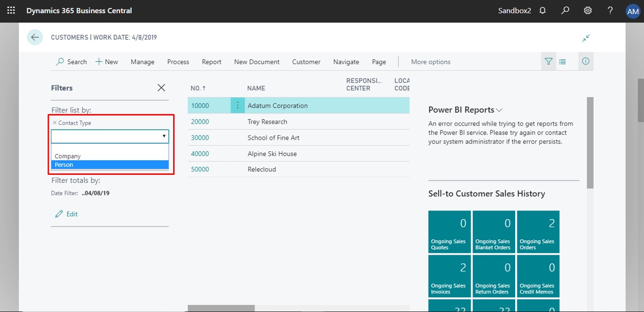Click the Date Filter value ..04/08/19
Viewport: 644px width, 312px height.
(96, 193)
